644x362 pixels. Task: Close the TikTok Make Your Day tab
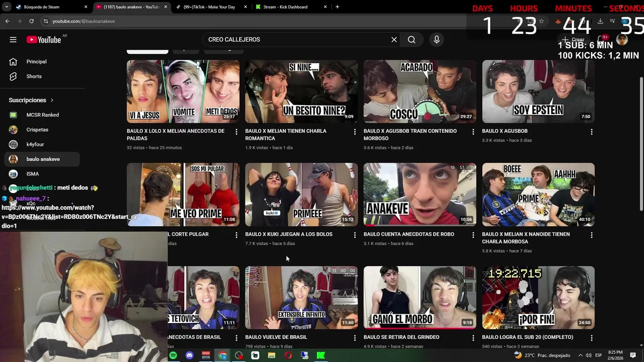click(246, 7)
